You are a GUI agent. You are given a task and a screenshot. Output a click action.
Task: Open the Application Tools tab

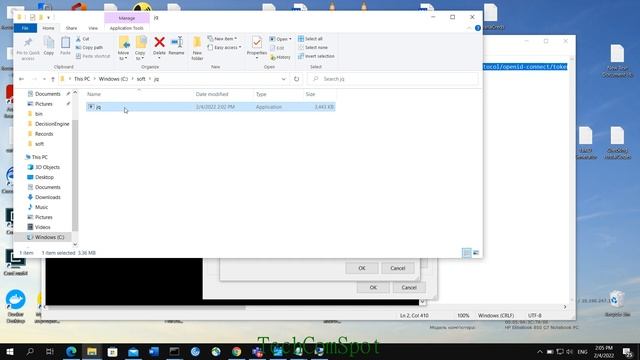[127, 28]
